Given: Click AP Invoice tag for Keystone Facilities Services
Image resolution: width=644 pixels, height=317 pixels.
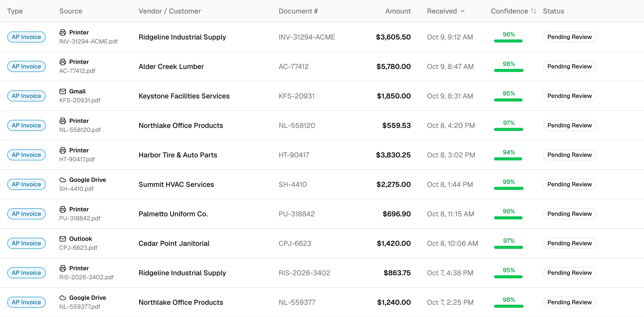Looking at the screenshot, I should (x=26, y=96).
